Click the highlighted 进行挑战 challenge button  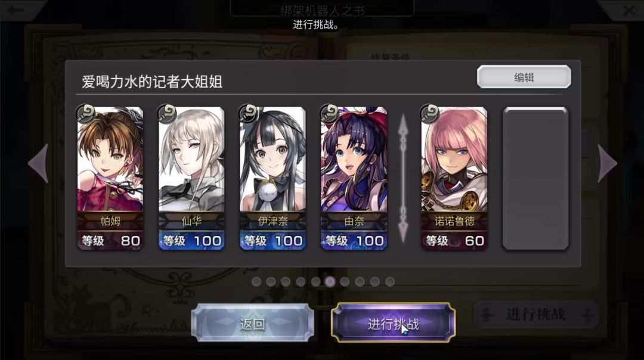(x=393, y=323)
